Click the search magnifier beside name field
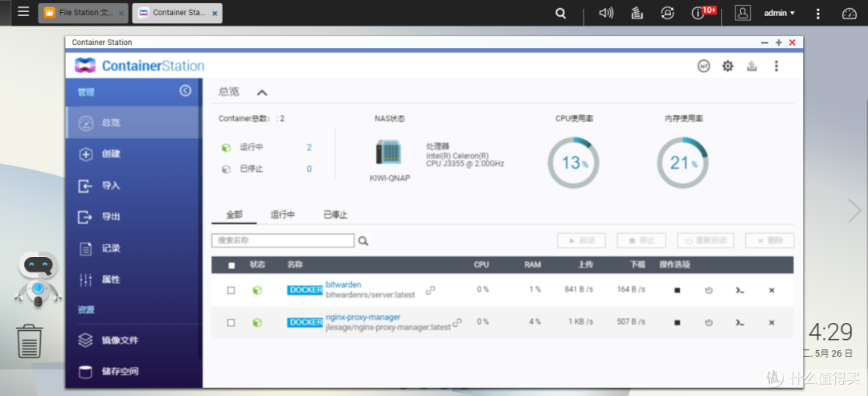Image resolution: width=868 pixels, height=396 pixels. pyautogui.click(x=363, y=241)
